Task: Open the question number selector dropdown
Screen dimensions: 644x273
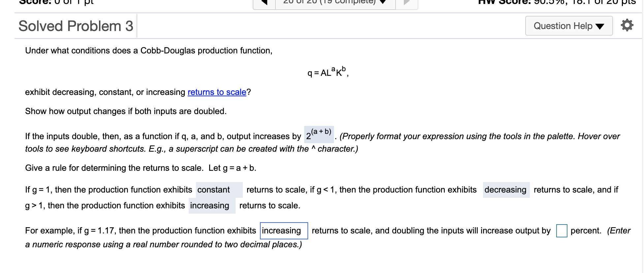Action: (336, 3)
